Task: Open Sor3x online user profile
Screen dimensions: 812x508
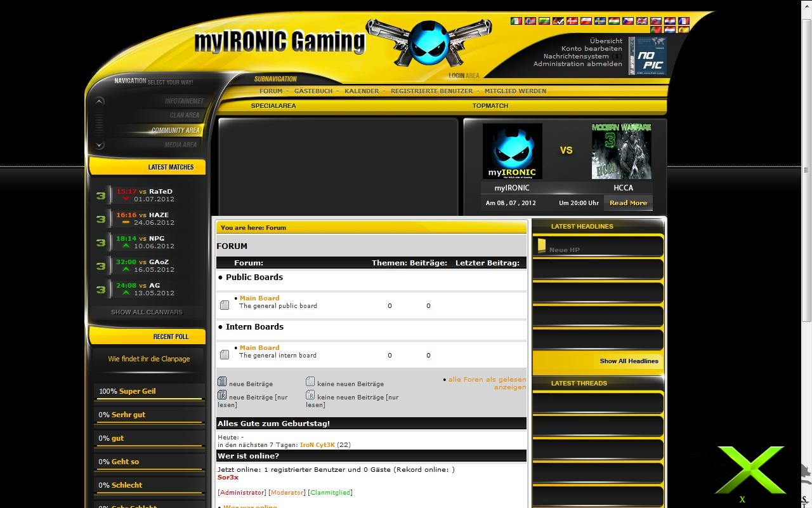Action: [x=228, y=477]
